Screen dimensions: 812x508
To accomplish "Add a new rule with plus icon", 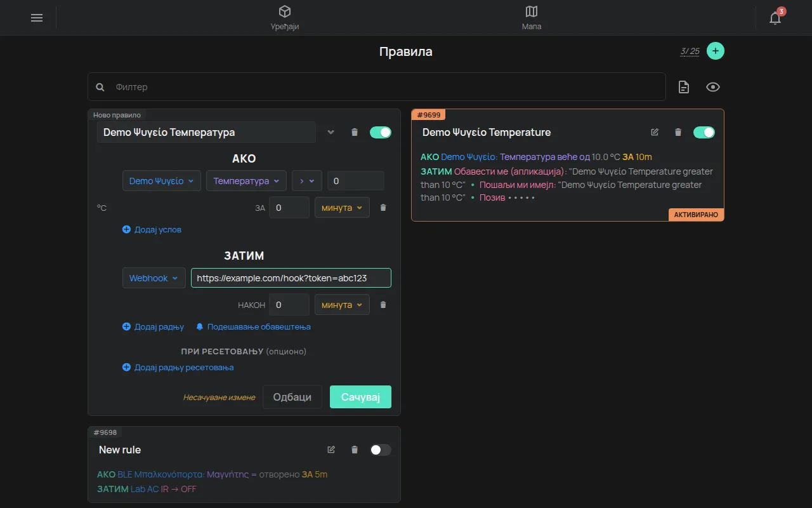I will 716,51.
